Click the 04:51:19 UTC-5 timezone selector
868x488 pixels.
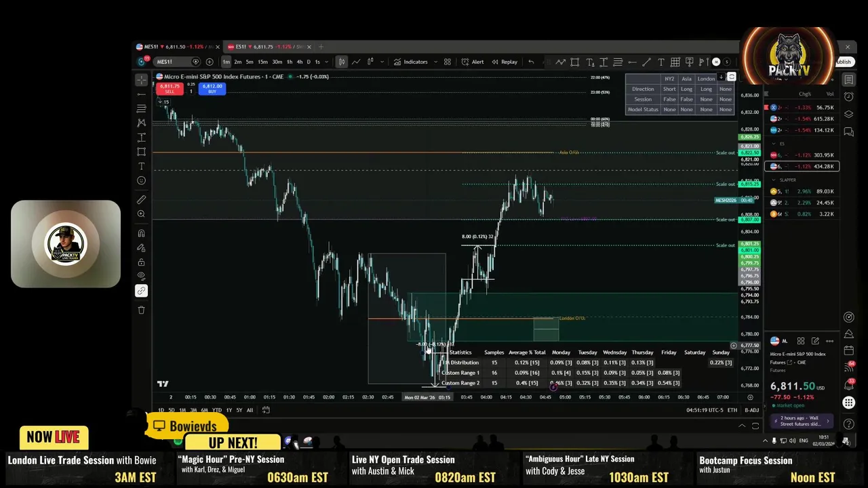click(705, 410)
